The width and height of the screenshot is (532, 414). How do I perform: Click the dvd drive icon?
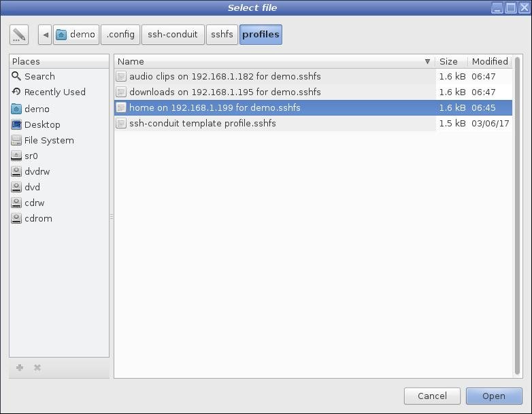coord(16,187)
